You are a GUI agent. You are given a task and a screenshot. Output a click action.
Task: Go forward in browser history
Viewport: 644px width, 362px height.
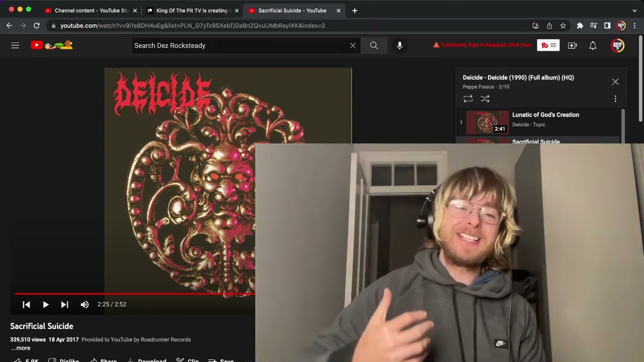[23, 26]
